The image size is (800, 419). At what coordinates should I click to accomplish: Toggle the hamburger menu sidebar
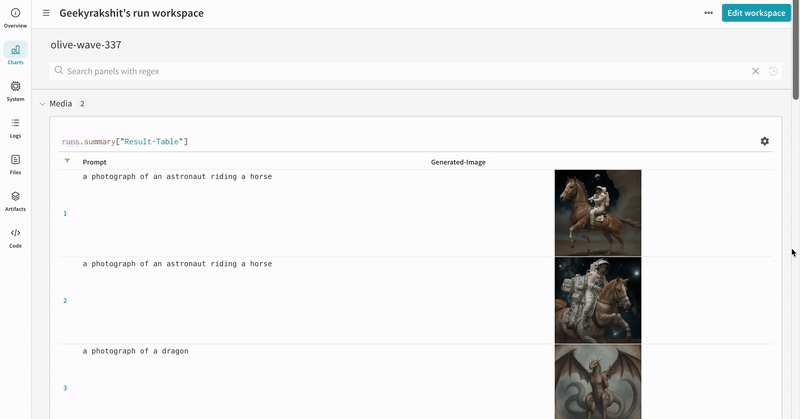click(46, 13)
